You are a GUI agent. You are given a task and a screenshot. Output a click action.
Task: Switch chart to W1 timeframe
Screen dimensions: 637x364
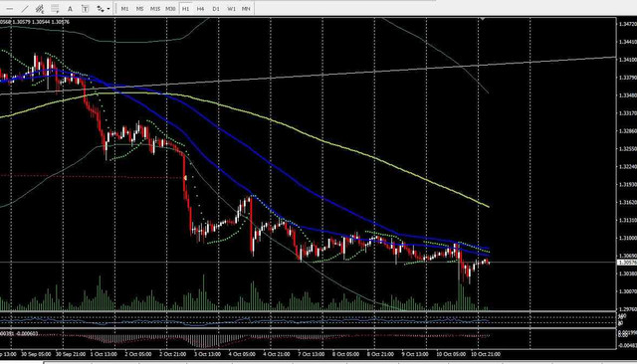[x=231, y=9]
